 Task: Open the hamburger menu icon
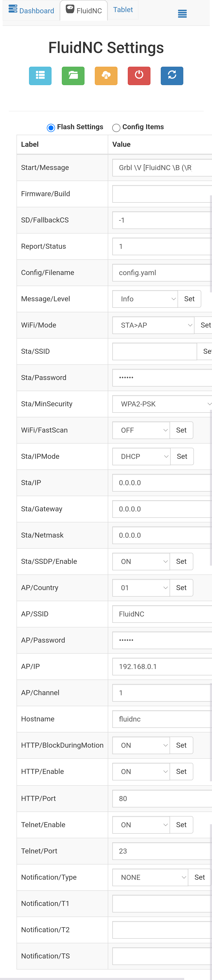tap(182, 14)
